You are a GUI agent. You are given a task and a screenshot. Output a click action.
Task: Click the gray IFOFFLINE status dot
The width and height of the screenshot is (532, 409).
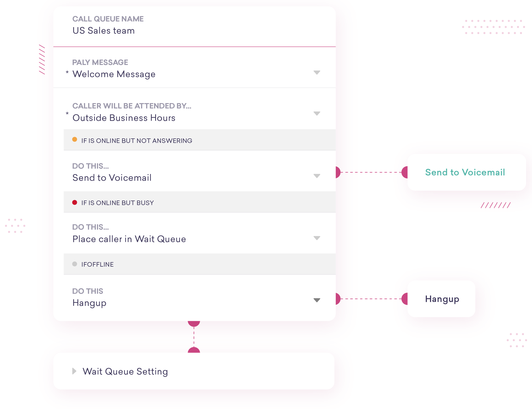click(x=75, y=264)
